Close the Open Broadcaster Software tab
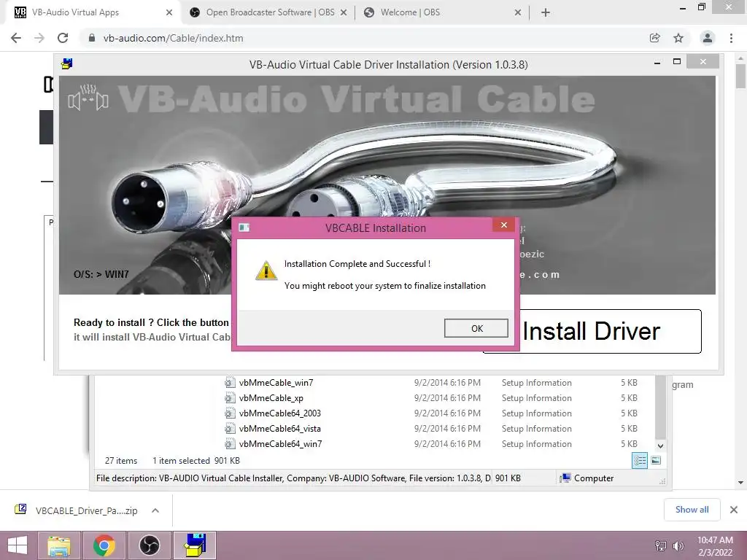This screenshot has height=560, width=747. click(x=344, y=12)
